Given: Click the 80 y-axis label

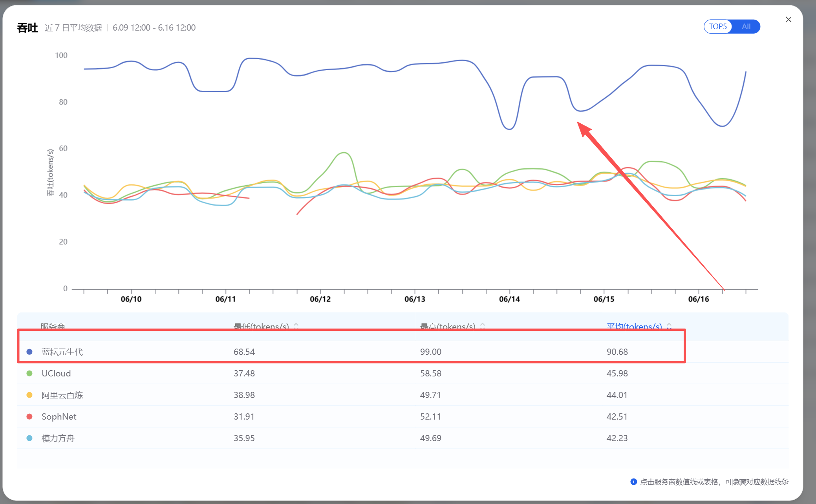Looking at the screenshot, I should (x=63, y=102).
